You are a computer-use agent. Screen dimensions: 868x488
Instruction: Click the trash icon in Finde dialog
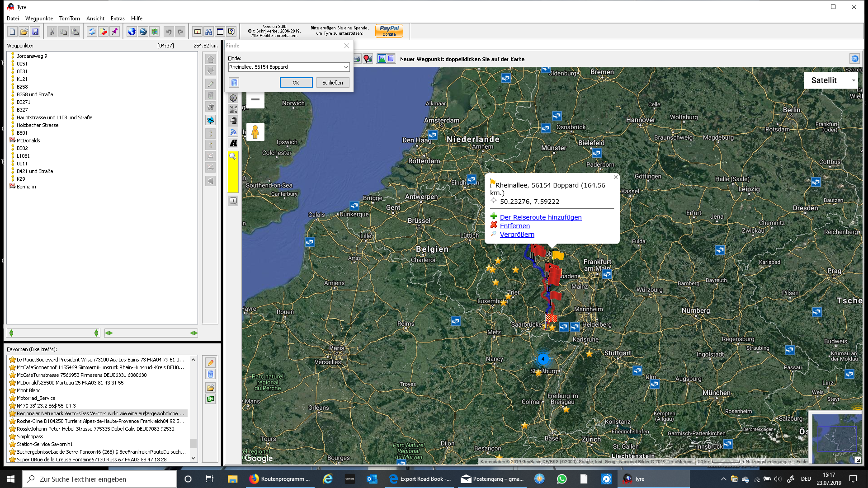(x=234, y=83)
